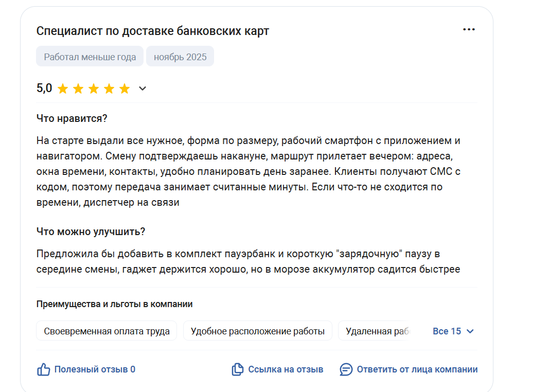The width and height of the screenshot is (549, 392).
Task: Expand the rating details chevron
Action: (143, 88)
